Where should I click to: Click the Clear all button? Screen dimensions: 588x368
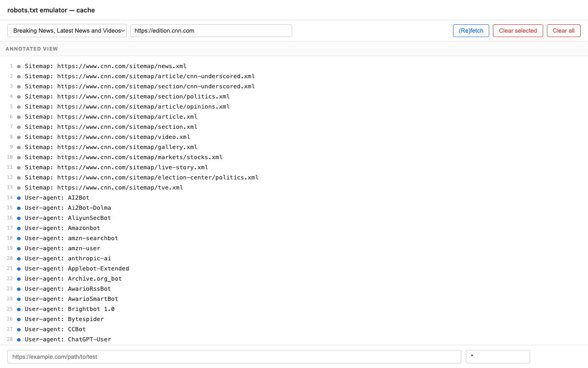tap(564, 31)
